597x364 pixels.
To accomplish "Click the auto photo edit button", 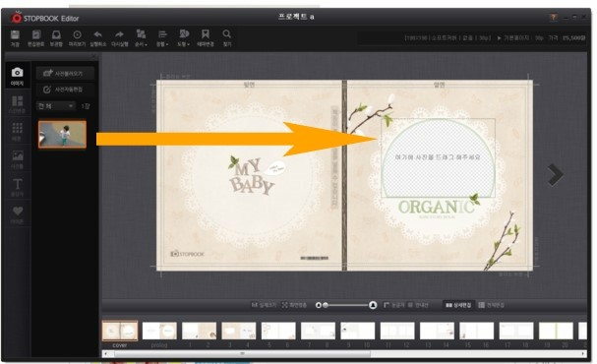I will click(x=65, y=90).
